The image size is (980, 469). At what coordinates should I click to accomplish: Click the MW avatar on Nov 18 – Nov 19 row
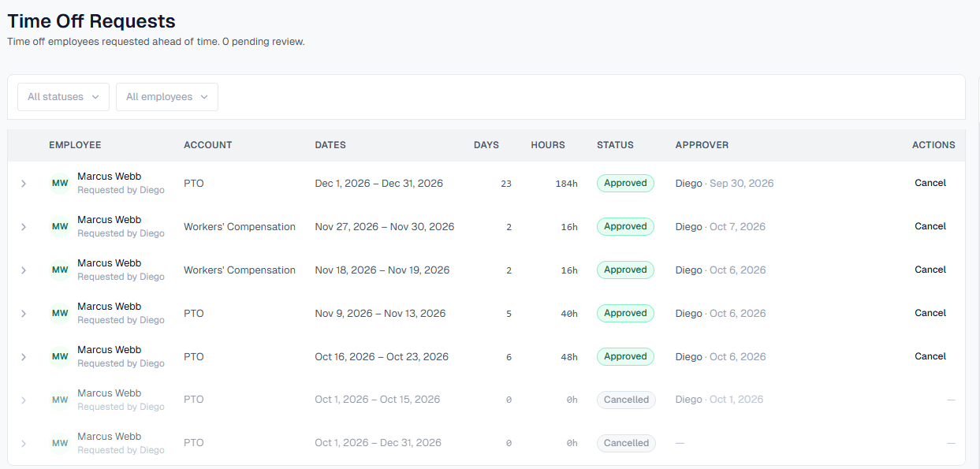[60, 270]
